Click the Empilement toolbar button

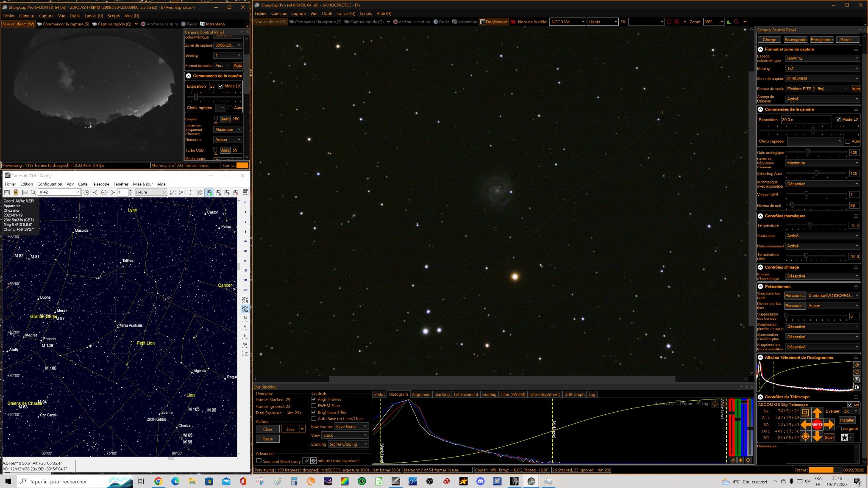493,22
